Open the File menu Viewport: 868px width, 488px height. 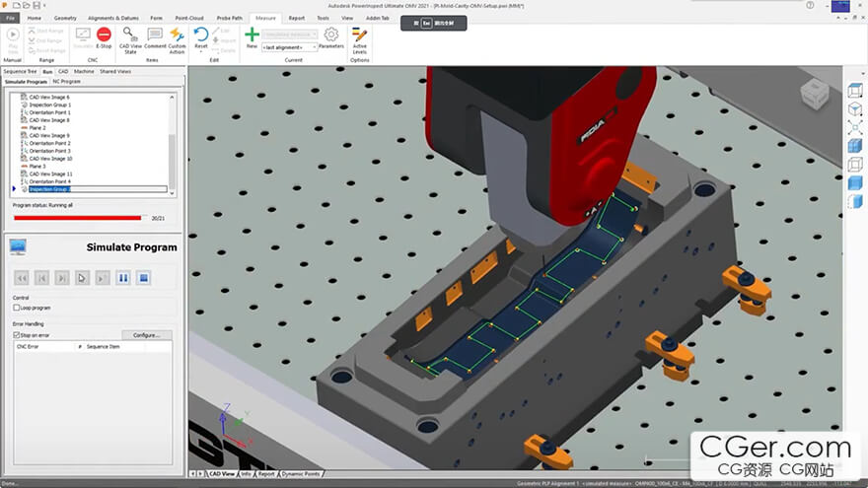[x=10, y=18]
